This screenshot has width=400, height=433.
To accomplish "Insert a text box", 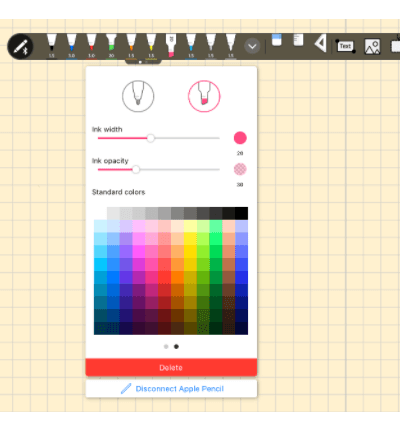I will [x=345, y=46].
